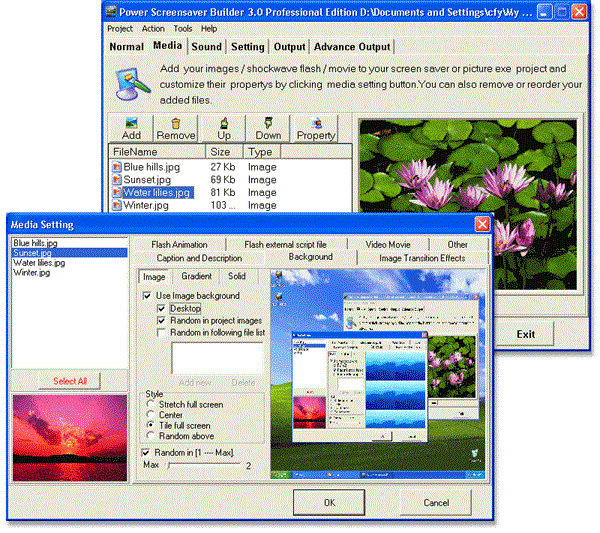Click the Type column header
The width and height of the screenshot is (600, 533).
[x=262, y=152]
